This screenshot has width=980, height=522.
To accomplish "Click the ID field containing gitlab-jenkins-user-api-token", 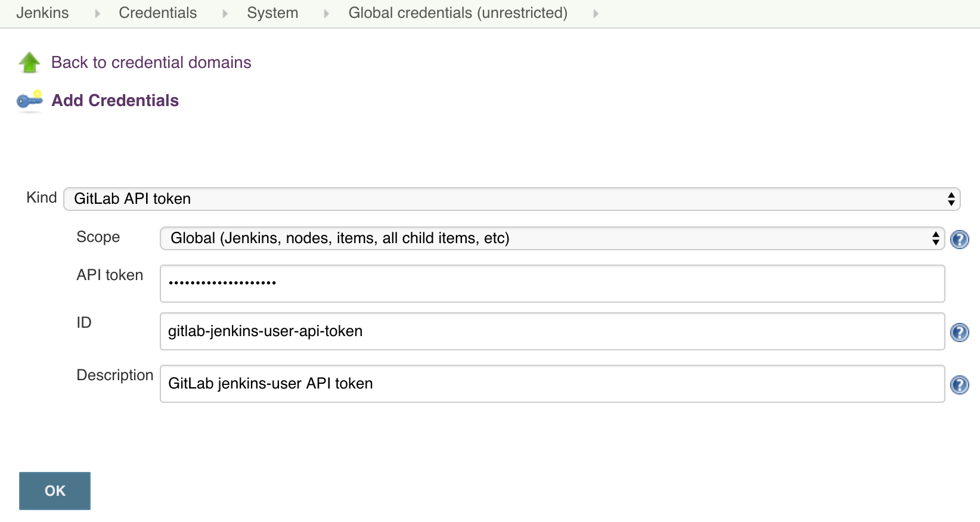I will click(552, 331).
